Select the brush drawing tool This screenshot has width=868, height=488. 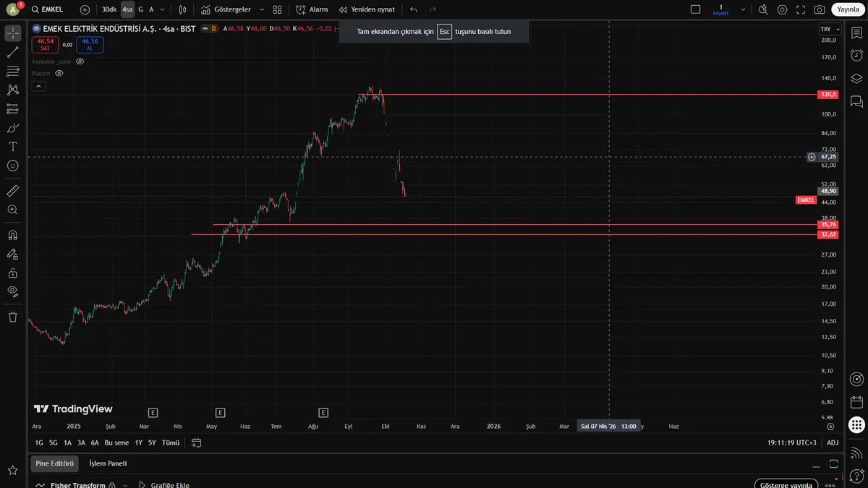coord(13,127)
